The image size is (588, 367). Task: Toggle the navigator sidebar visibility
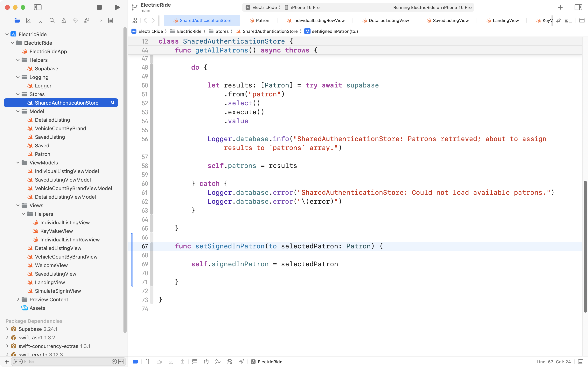tap(38, 7)
